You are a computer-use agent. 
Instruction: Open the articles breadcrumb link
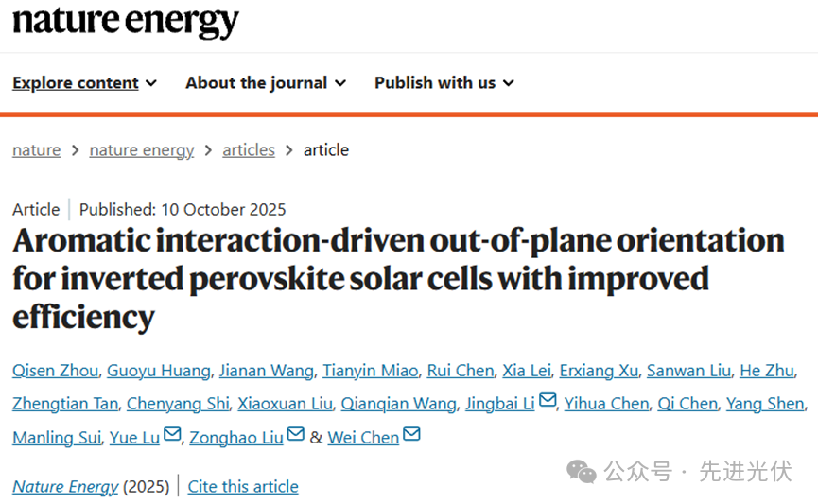point(249,150)
